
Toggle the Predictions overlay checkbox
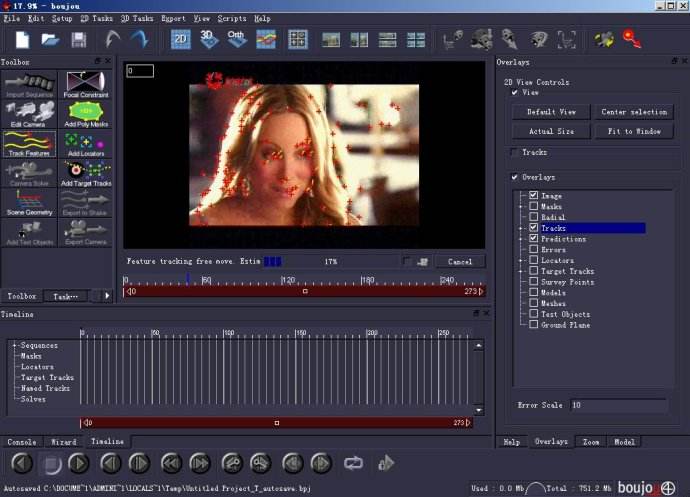coord(534,239)
